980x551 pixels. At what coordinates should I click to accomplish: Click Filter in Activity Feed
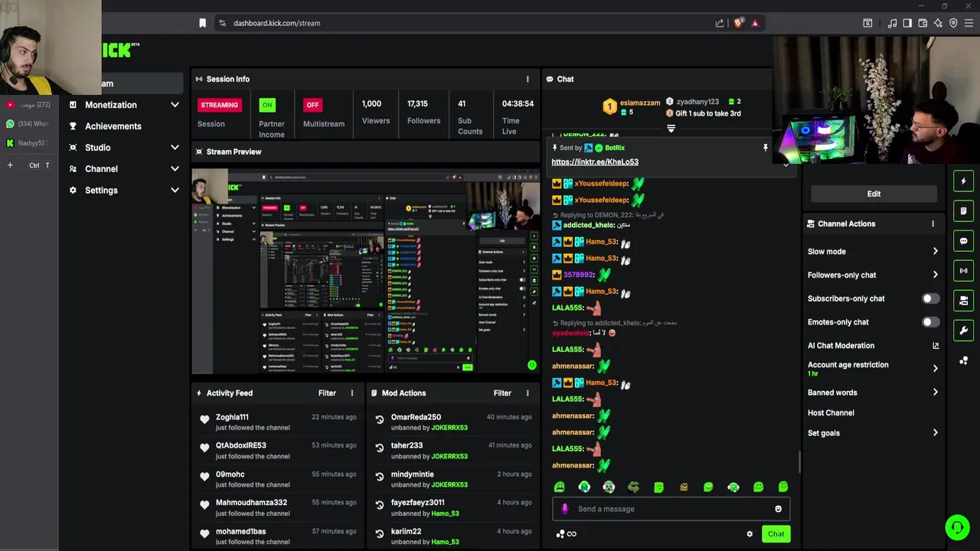327,393
